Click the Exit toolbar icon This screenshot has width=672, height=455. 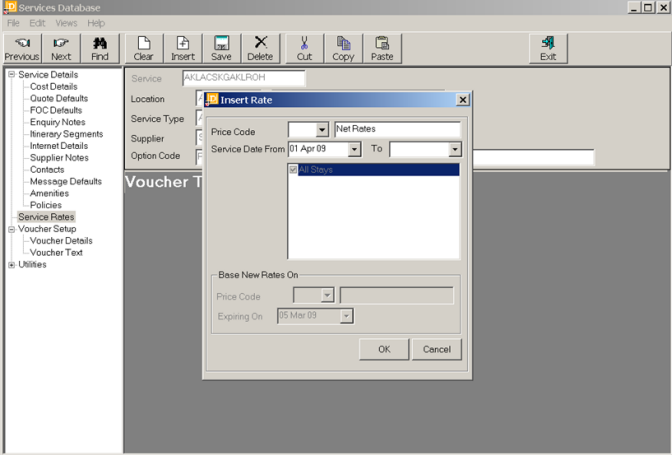pyautogui.click(x=548, y=43)
